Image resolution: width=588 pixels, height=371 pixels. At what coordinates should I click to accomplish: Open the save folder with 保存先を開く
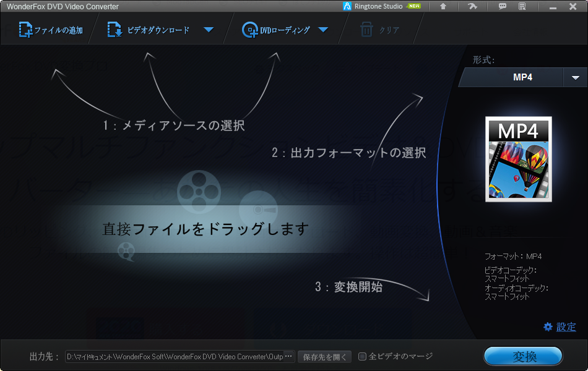click(324, 356)
